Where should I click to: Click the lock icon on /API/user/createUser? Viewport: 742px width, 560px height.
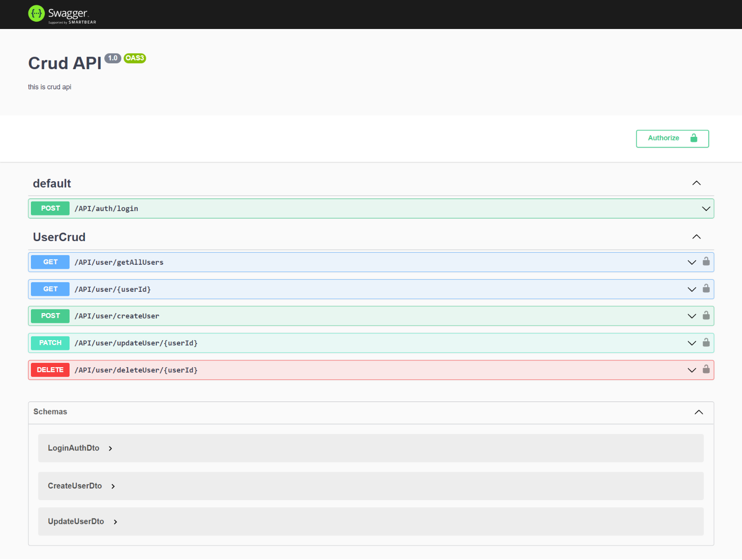pyautogui.click(x=706, y=316)
